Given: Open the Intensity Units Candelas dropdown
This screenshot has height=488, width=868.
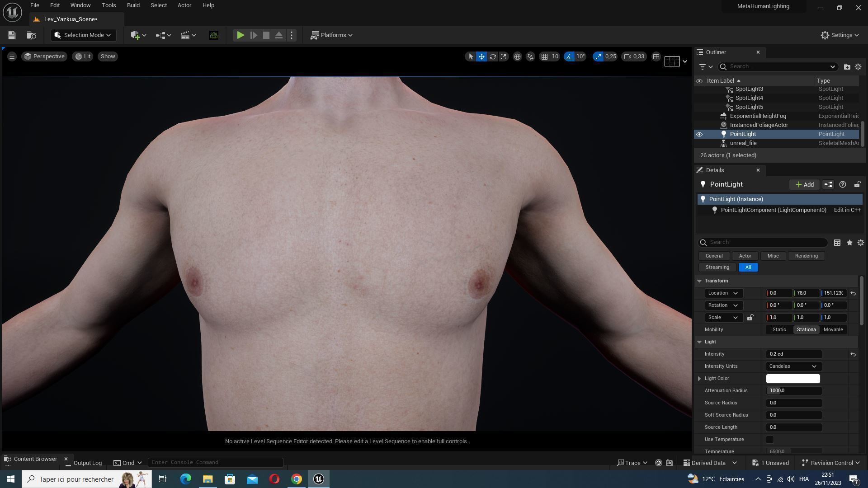Looking at the screenshot, I should click(x=793, y=366).
